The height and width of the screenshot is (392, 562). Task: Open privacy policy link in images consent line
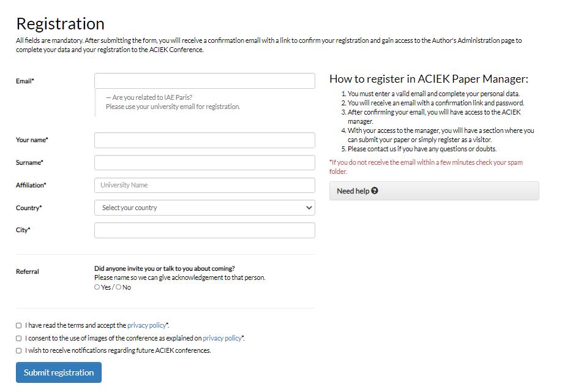(x=222, y=338)
